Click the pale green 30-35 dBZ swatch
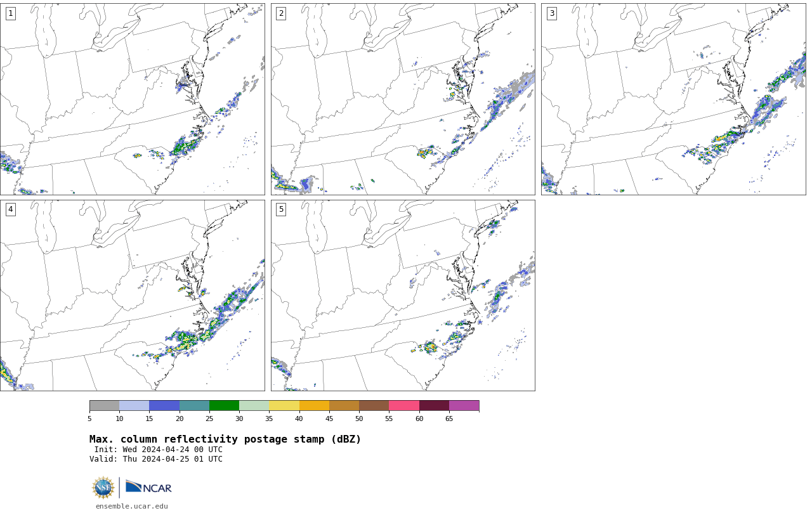The height and width of the screenshot is (513, 812). pos(254,406)
